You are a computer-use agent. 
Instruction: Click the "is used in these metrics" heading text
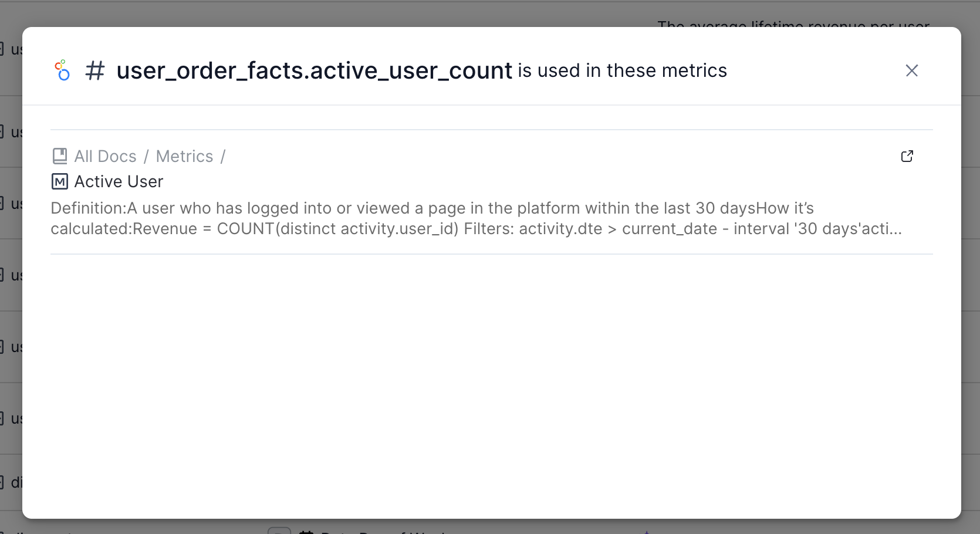622,70
